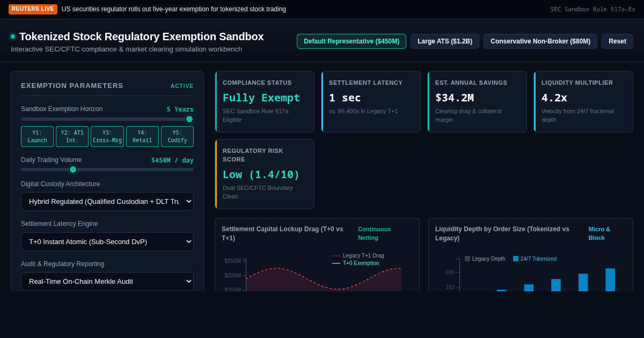Click the Continuous Netting chart label
Image resolution: width=644 pixels, height=338 pixels.
coord(375,233)
